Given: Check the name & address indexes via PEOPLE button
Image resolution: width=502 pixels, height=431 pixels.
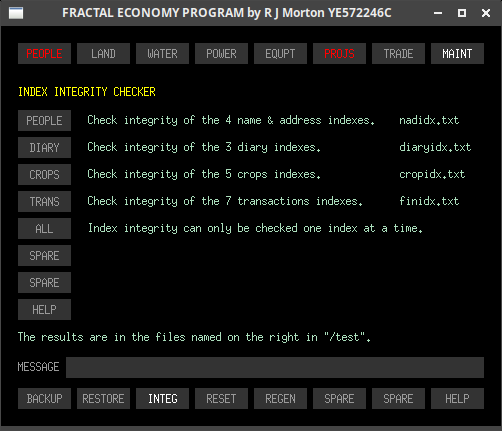Looking at the screenshot, I should (44, 120).
